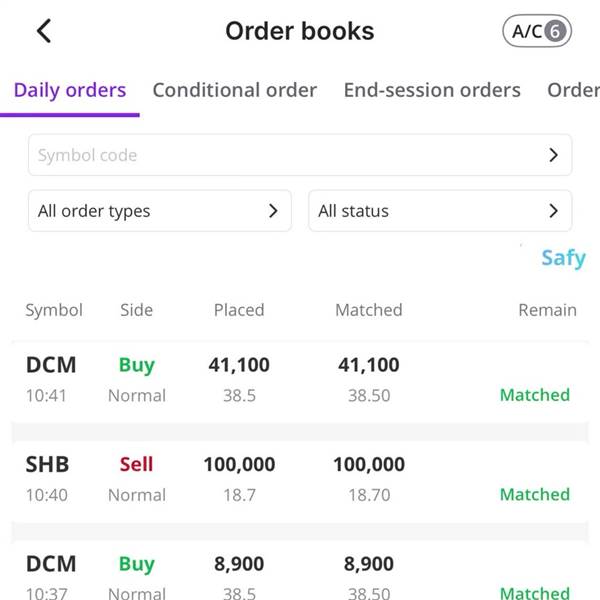Open the A/C account switcher badge
The image size is (600, 600).
point(537,31)
